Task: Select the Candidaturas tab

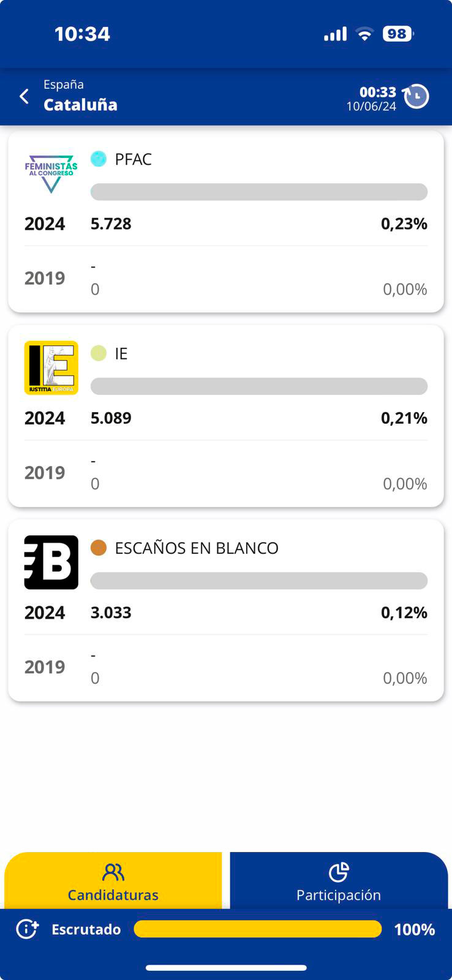Action: [113, 882]
